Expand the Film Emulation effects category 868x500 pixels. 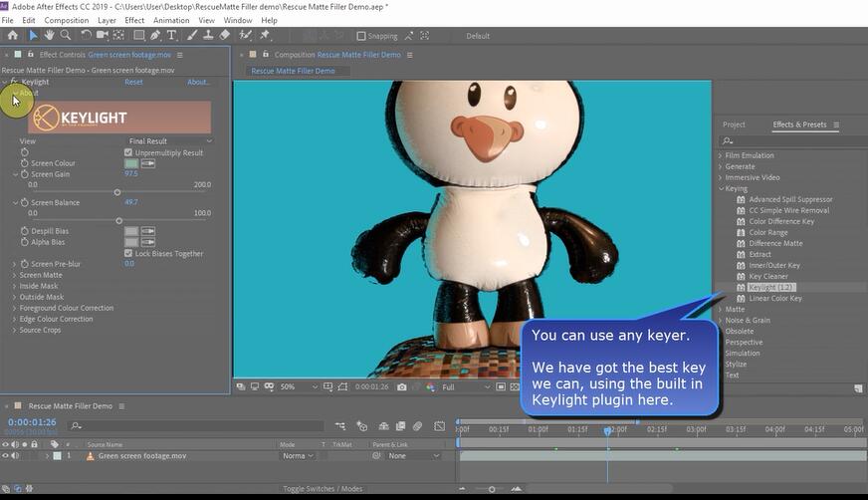[721, 155]
